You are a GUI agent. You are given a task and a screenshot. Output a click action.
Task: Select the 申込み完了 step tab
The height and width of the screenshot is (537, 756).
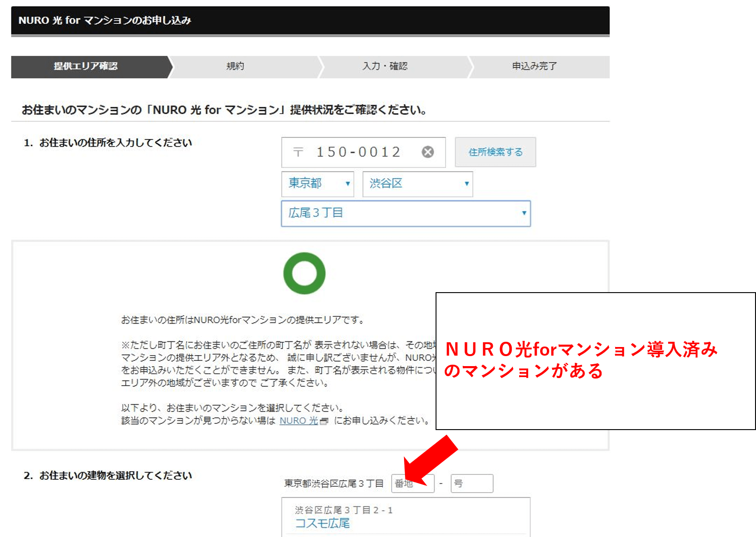(534, 66)
